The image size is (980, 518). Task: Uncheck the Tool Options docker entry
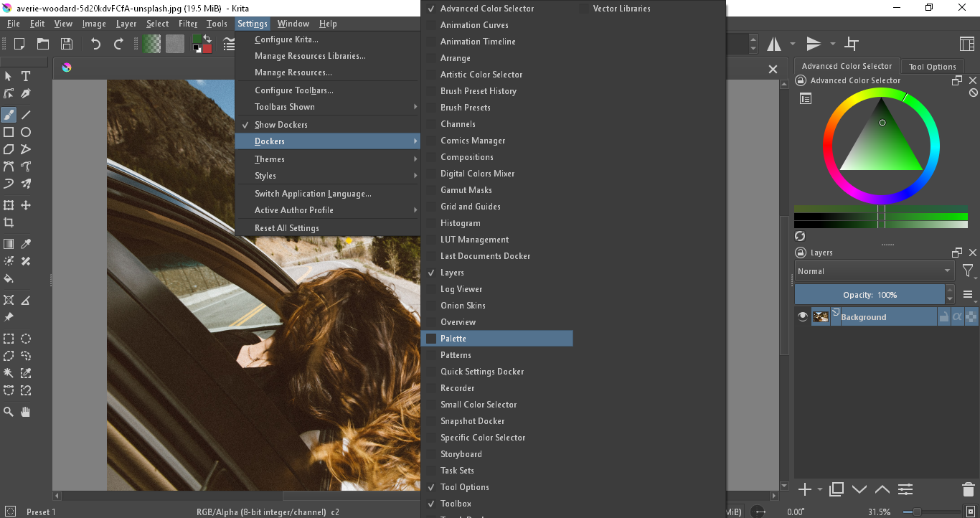pyautogui.click(x=431, y=487)
